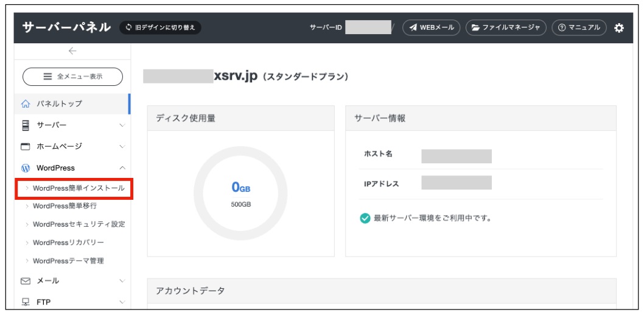The image size is (644, 315).
Task: Click the home icon beside パネルトップ
Action: click(x=26, y=104)
